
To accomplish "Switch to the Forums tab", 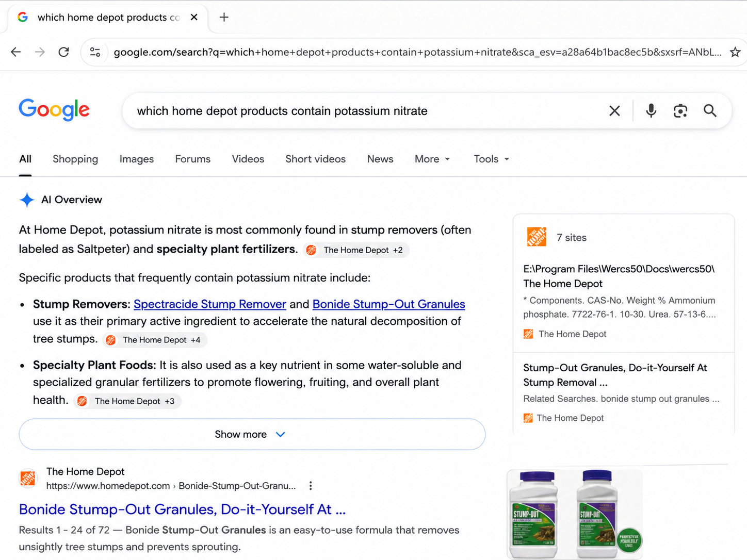I will tap(193, 159).
